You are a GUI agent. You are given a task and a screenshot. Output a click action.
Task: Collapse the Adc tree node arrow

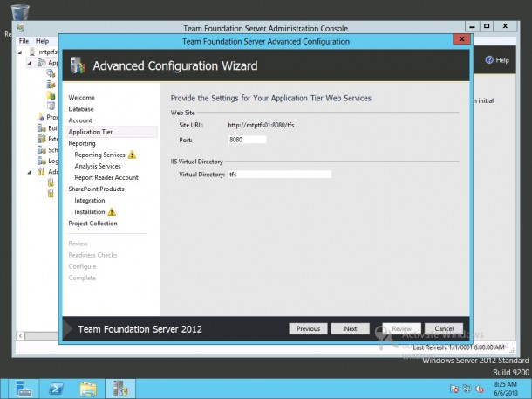[30, 172]
